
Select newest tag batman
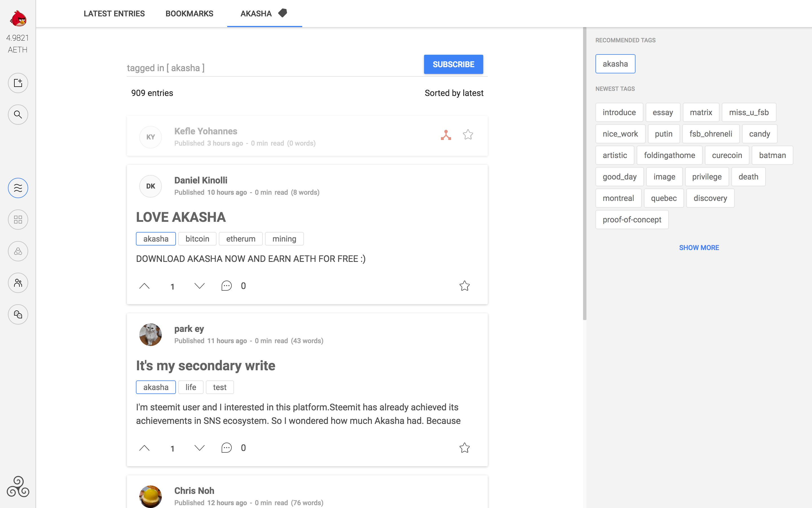click(x=773, y=155)
